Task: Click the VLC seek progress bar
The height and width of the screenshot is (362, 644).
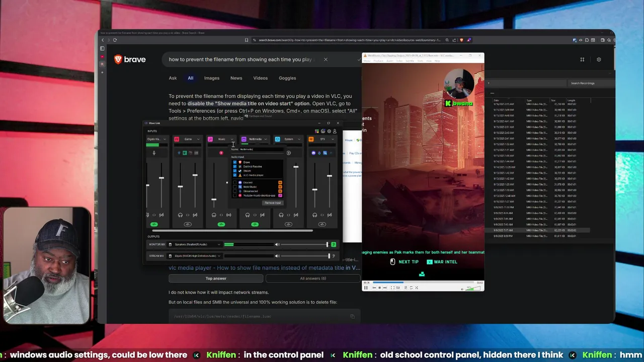Action: 424,283
